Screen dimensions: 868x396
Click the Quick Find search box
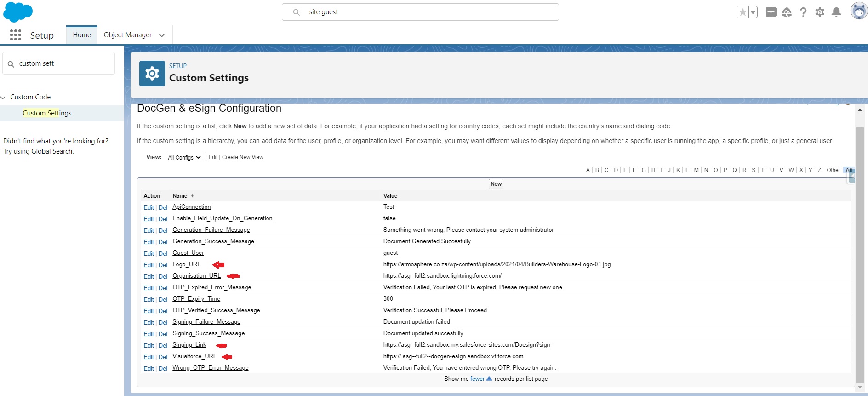point(59,63)
